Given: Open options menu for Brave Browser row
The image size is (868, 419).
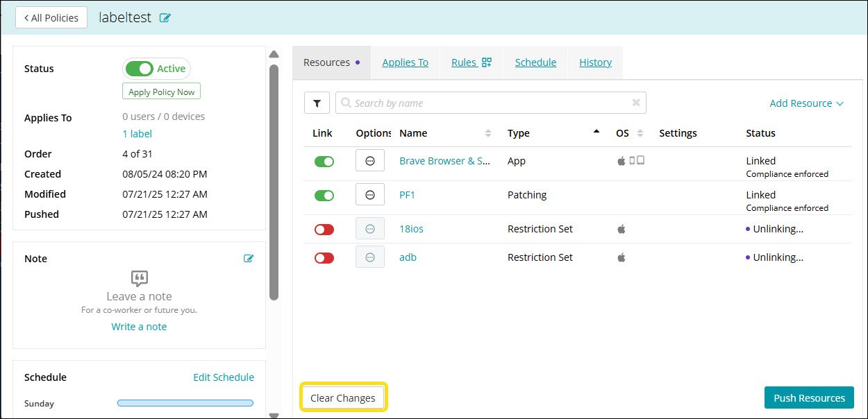Looking at the screenshot, I should pyautogui.click(x=370, y=161).
